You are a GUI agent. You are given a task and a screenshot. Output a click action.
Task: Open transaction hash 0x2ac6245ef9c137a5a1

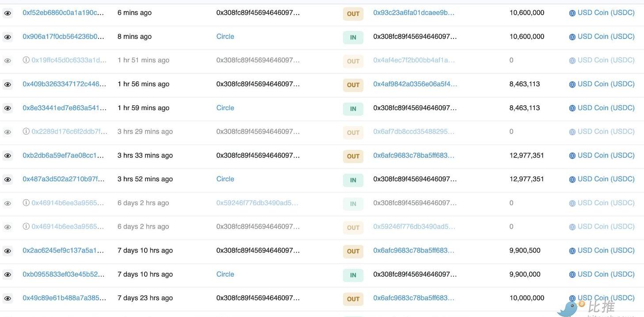coord(63,250)
